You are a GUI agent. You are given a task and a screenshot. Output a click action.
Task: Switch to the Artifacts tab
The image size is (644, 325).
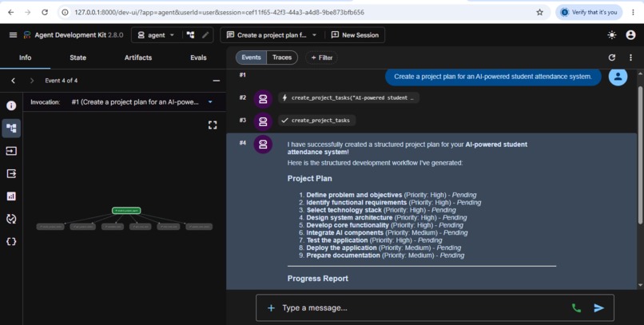click(x=138, y=57)
